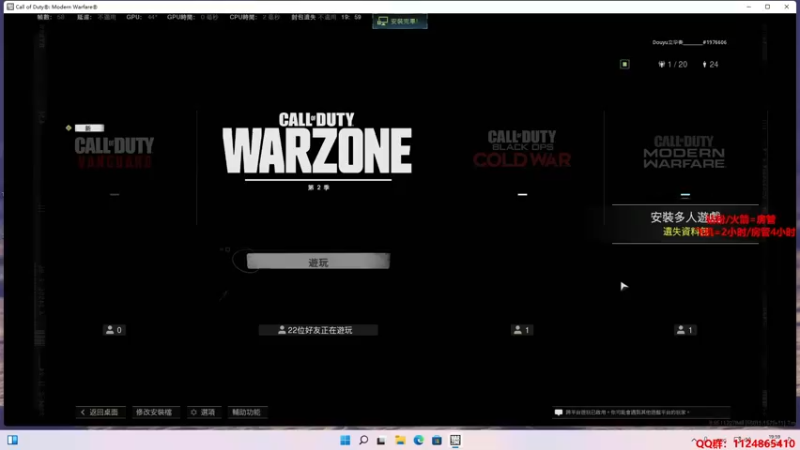Viewport: 800px width, 450px height.
Task: Click the 遊玩 play button under Warzone
Action: [x=318, y=261]
